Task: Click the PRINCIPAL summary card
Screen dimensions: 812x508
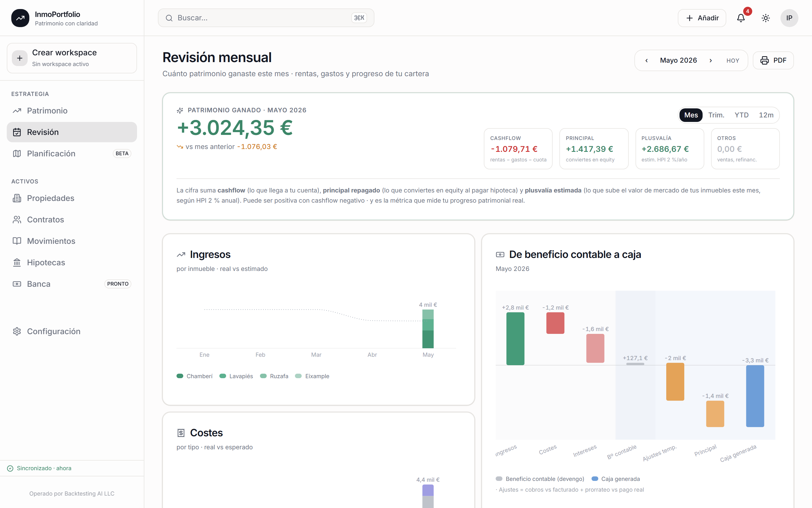Action: click(x=593, y=149)
